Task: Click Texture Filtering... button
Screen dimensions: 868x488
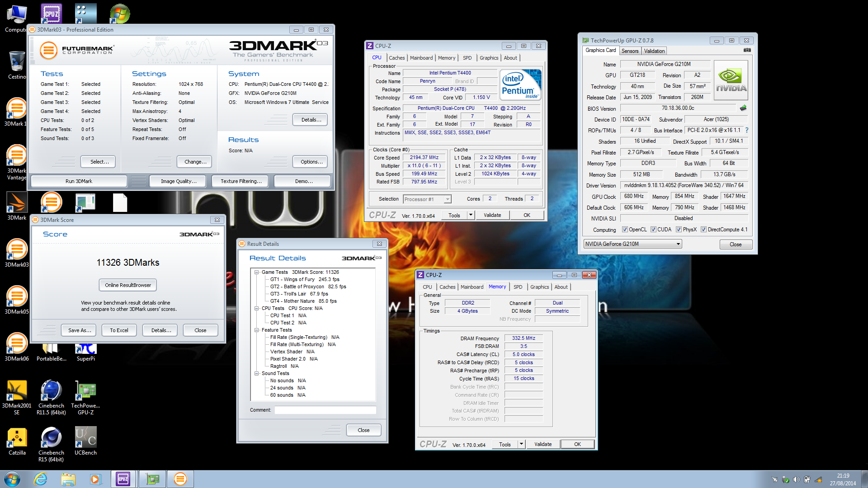Action: click(x=241, y=181)
